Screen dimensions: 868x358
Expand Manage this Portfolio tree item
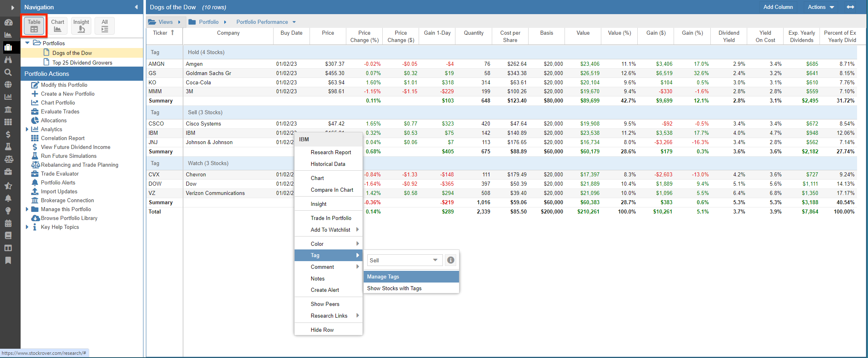(27, 209)
